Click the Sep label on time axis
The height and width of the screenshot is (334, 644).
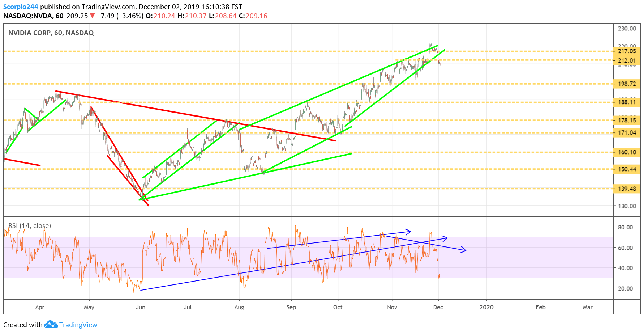(x=291, y=307)
